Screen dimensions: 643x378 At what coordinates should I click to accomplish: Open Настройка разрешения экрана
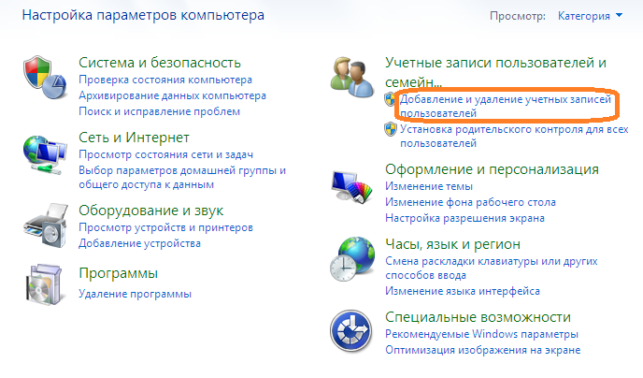point(465,219)
